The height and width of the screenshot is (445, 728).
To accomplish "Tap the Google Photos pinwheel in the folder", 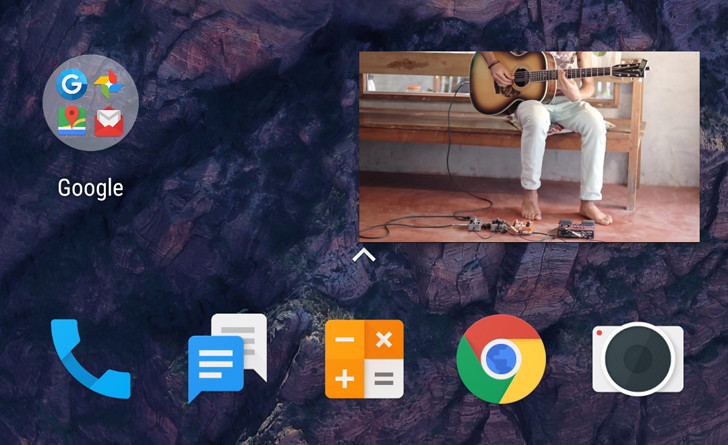I will pyautogui.click(x=108, y=85).
